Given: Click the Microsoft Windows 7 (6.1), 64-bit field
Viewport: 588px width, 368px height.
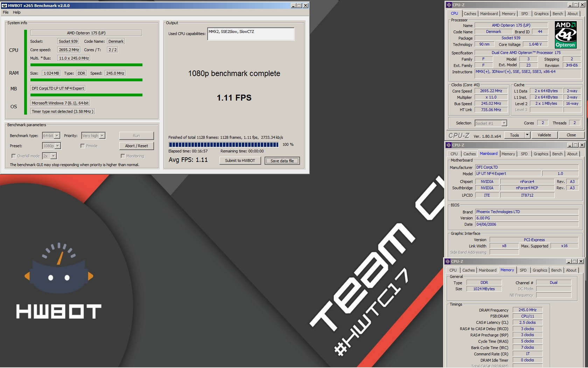Looking at the screenshot, I should [x=60, y=103].
